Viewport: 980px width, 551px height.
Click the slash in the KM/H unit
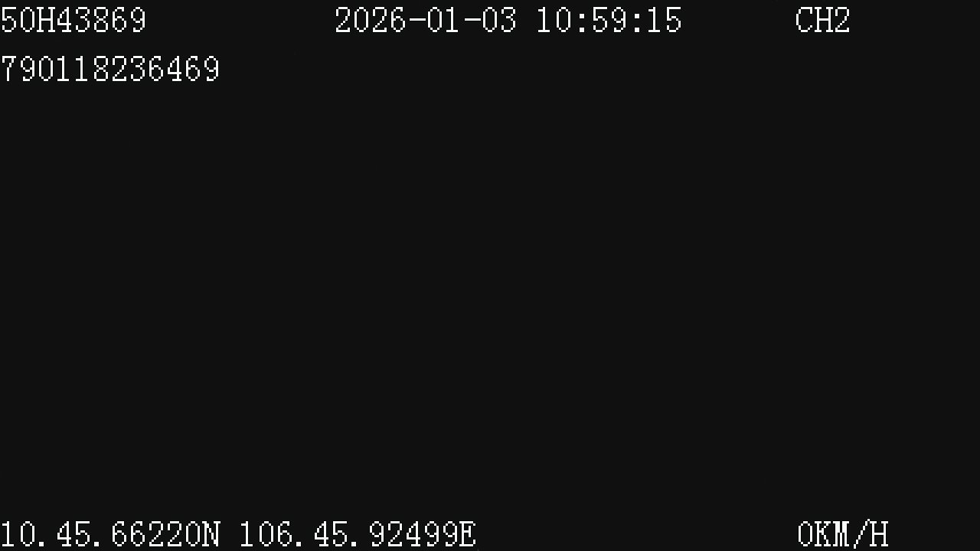pyautogui.click(x=861, y=534)
